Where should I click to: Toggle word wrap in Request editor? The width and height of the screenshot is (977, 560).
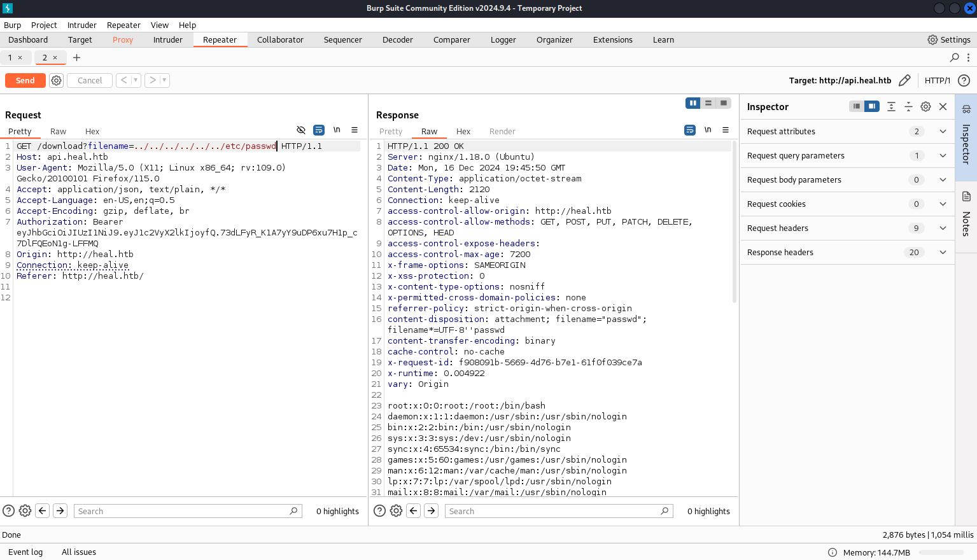[319, 130]
